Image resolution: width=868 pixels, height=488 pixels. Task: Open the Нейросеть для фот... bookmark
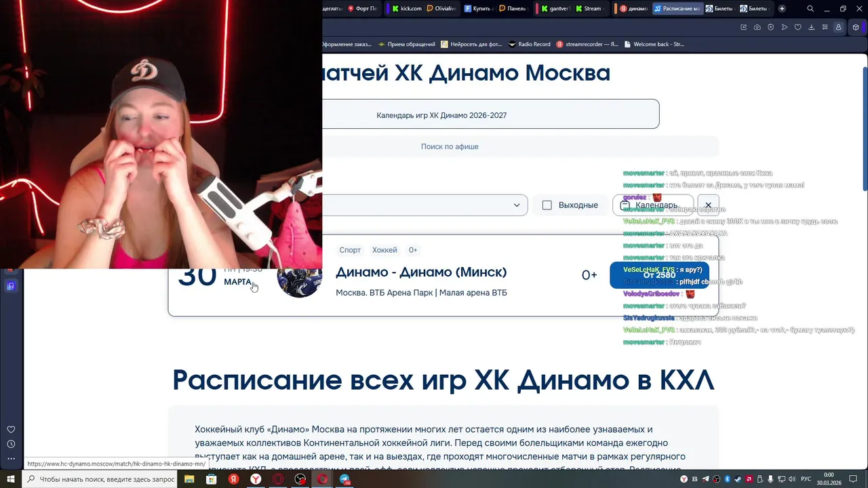[x=471, y=44]
